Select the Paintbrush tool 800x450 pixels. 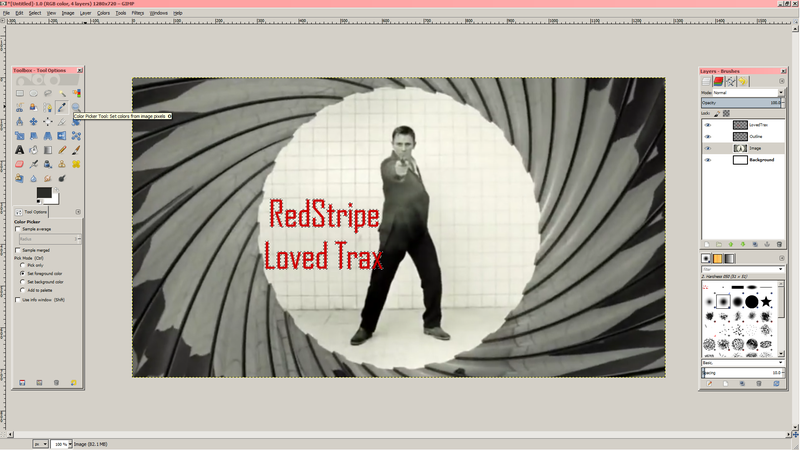click(x=76, y=150)
